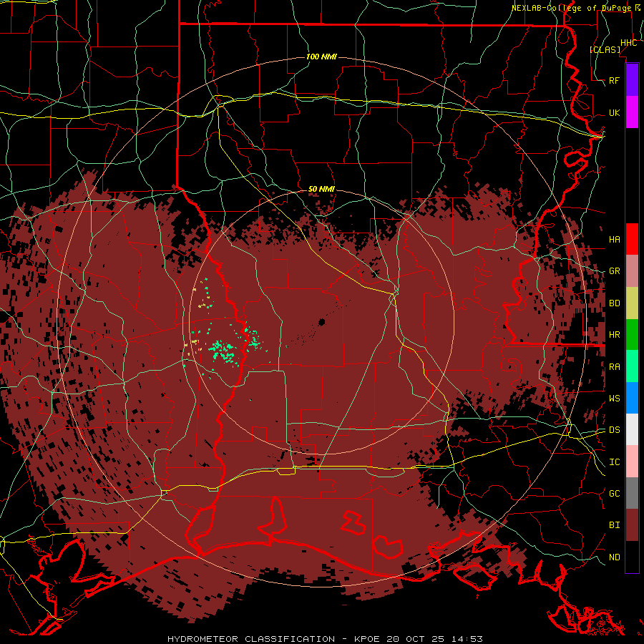Click the UK magenta legend swatch
Viewport: 644px width, 644px height.
[x=632, y=112]
